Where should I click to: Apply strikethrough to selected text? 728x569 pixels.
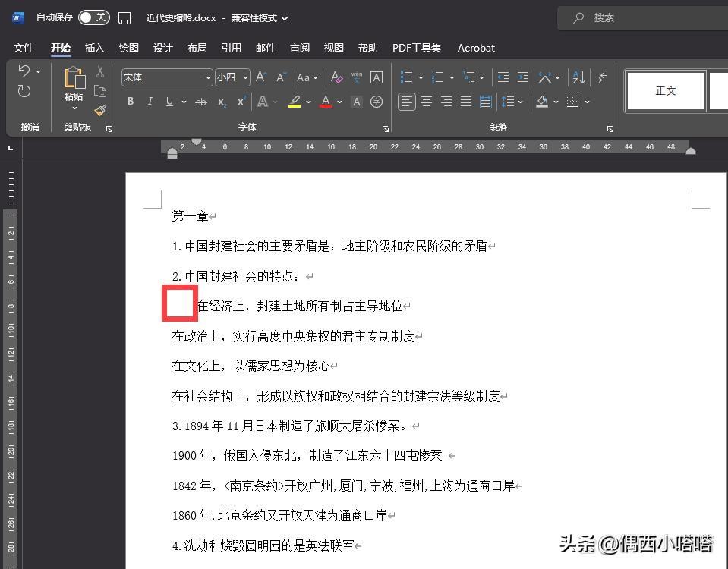200,101
